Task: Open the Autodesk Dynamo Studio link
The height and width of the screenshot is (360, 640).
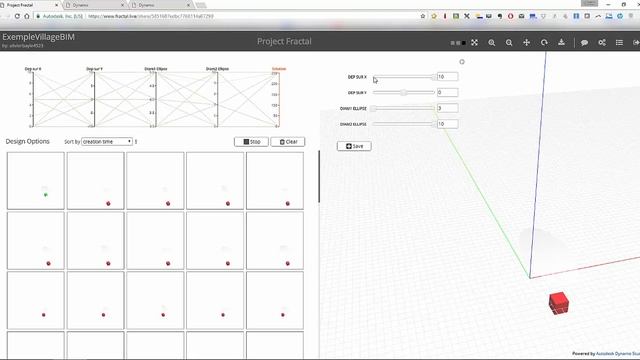Action: click(618, 353)
